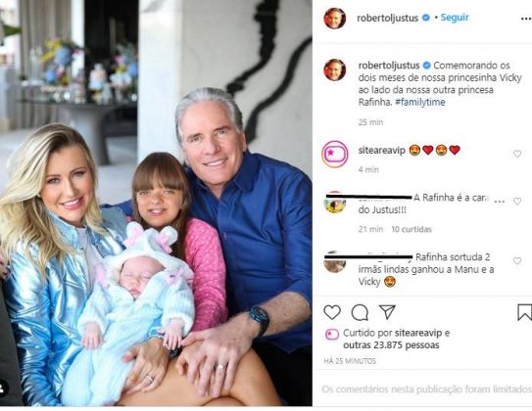Click the caption author avatar

pyautogui.click(x=335, y=69)
